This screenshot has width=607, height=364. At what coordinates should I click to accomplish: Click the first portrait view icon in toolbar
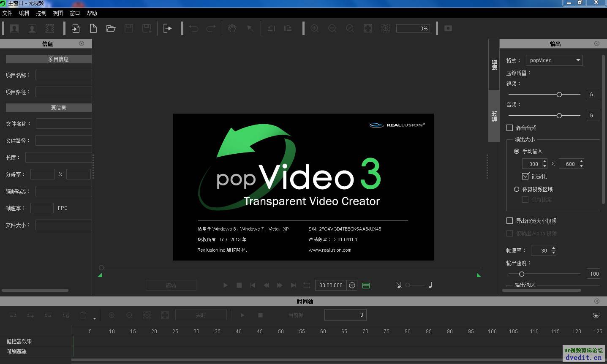(14, 28)
